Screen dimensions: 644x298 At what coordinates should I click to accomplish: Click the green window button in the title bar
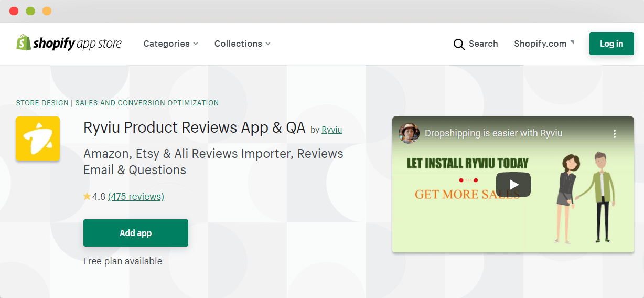30,11
